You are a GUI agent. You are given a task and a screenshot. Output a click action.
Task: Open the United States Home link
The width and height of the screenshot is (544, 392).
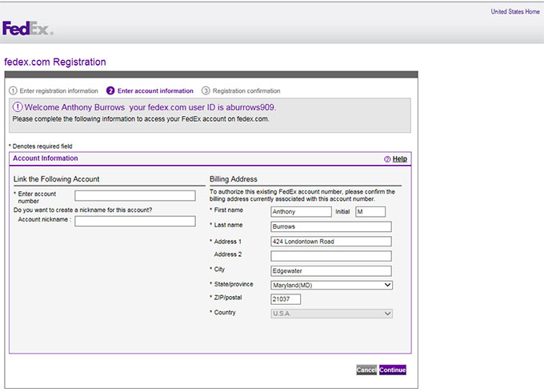[515, 12]
